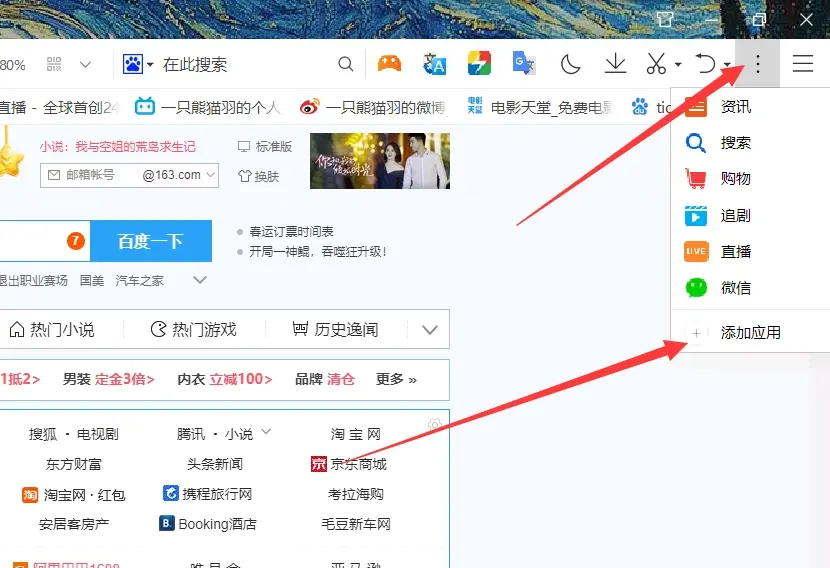Open the @163.com domain dropdown
Viewport: 830px width, 568px height.
pos(179,175)
